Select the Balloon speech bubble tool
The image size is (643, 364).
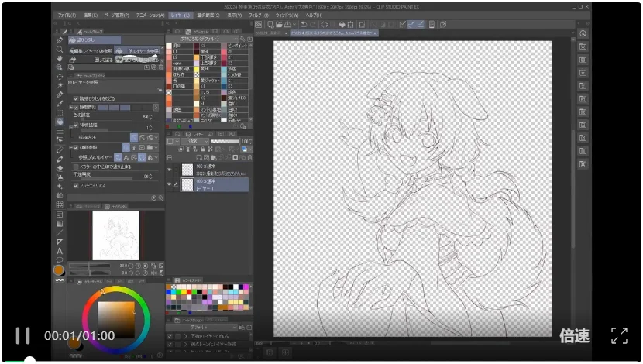(60, 260)
